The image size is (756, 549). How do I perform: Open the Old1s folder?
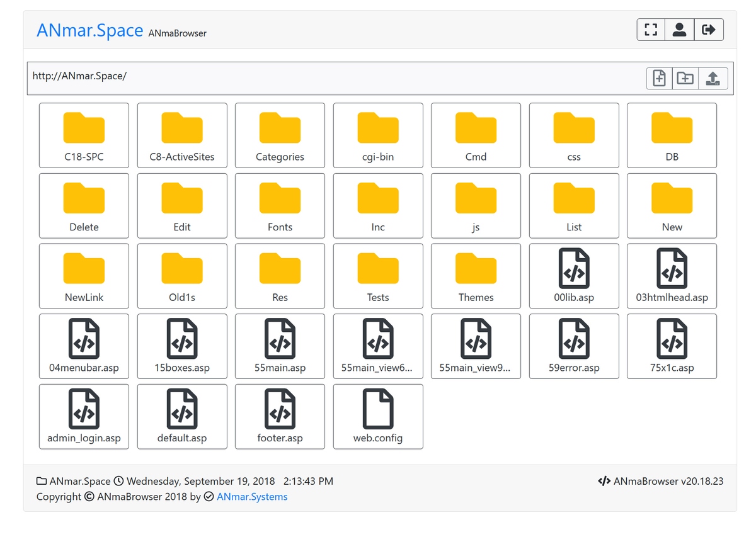pyautogui.click(x=182, y=276)
